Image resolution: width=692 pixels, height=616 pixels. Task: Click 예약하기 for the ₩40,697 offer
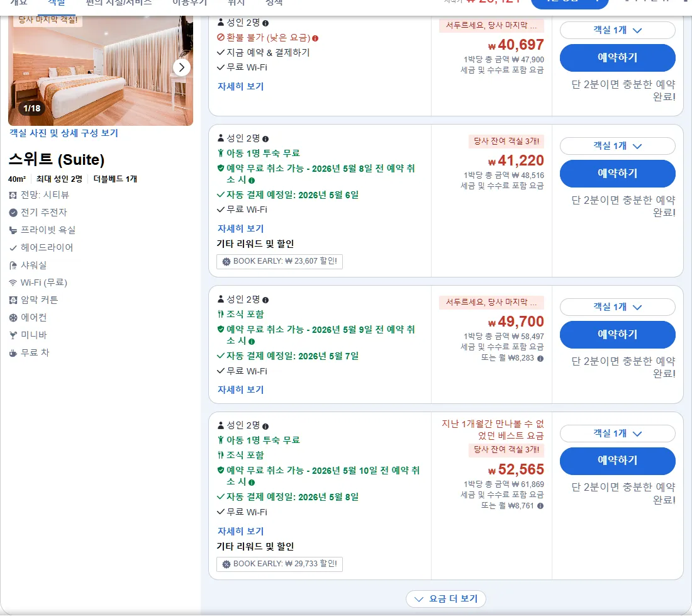coord(617,58)
